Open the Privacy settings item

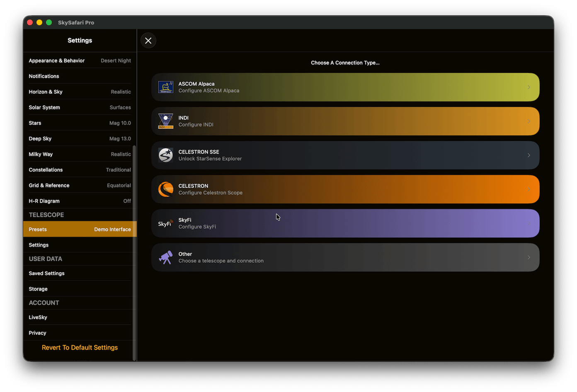pyautogui.click(x=80, y=333)
